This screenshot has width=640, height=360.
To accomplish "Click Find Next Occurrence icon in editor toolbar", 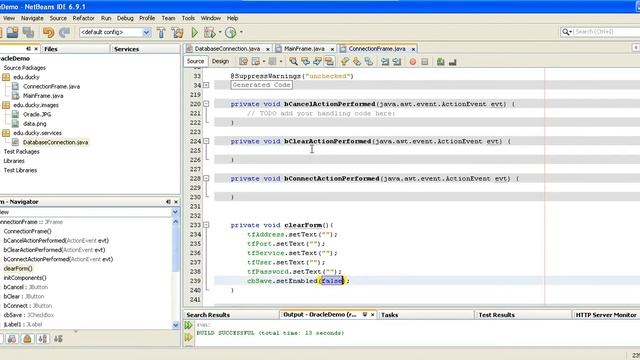I will pyautogui.click(x=317, y=62).
